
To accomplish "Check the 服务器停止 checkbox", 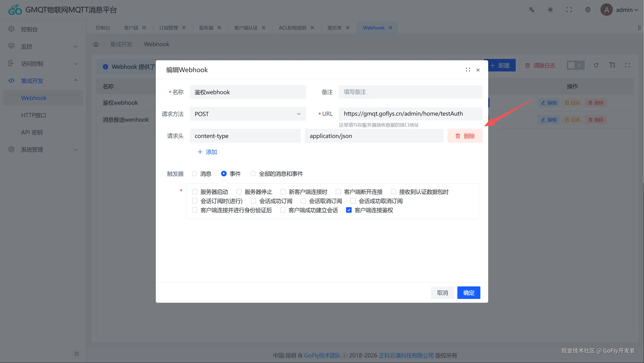I will [239, 192].
